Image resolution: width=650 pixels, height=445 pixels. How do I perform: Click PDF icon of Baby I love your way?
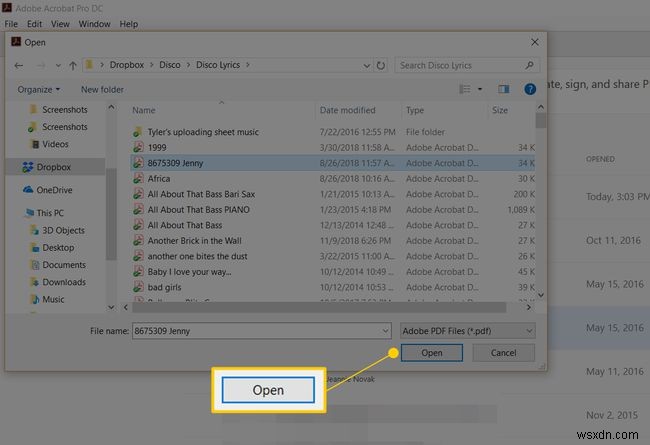(138, 272)
